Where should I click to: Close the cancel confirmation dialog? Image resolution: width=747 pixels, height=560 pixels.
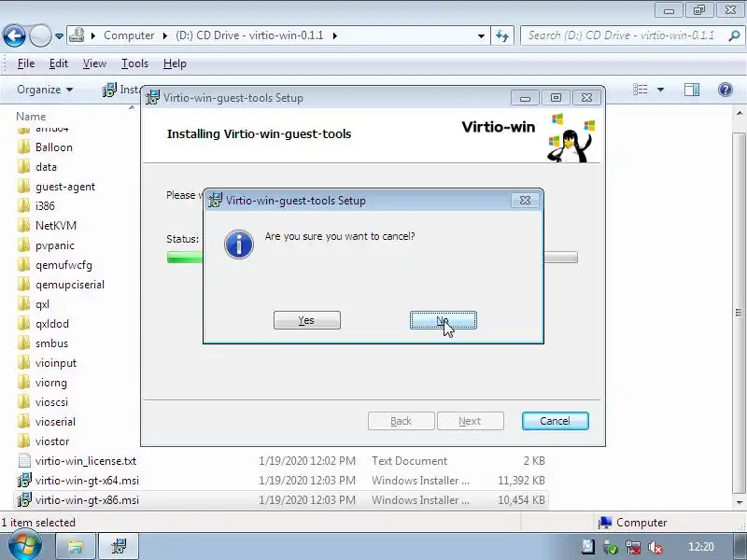click(x=525, y=201)
